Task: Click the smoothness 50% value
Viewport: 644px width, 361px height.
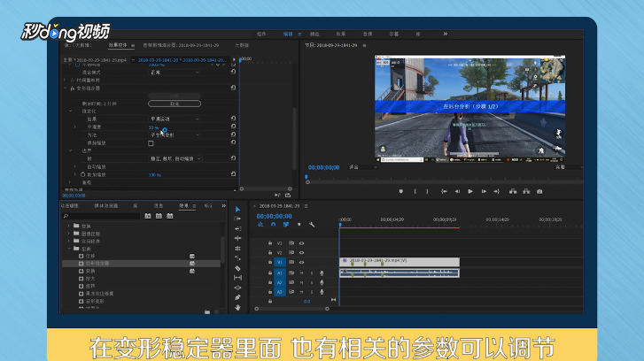Action: tap(153, 127)
